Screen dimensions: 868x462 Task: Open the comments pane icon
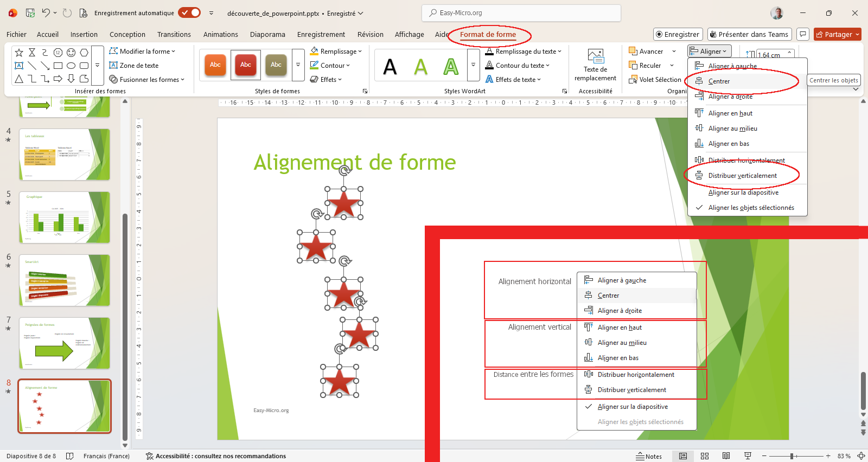pyautogui.click(x=803, y=34)
